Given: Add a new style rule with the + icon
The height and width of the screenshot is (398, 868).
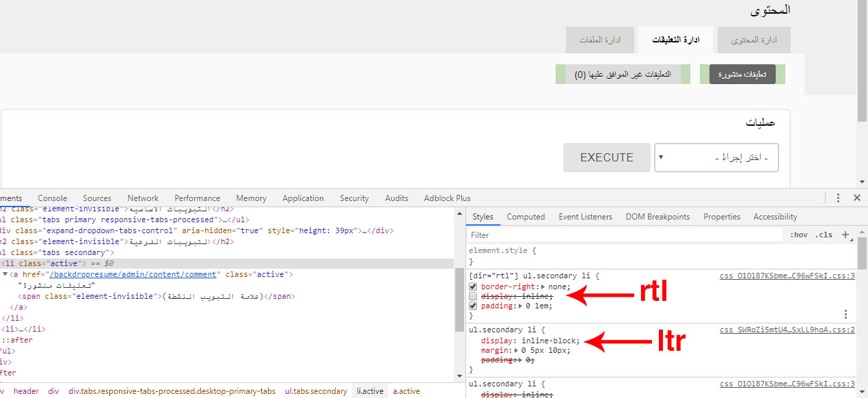Looking at the screenshot, I should tap(845, 235).
